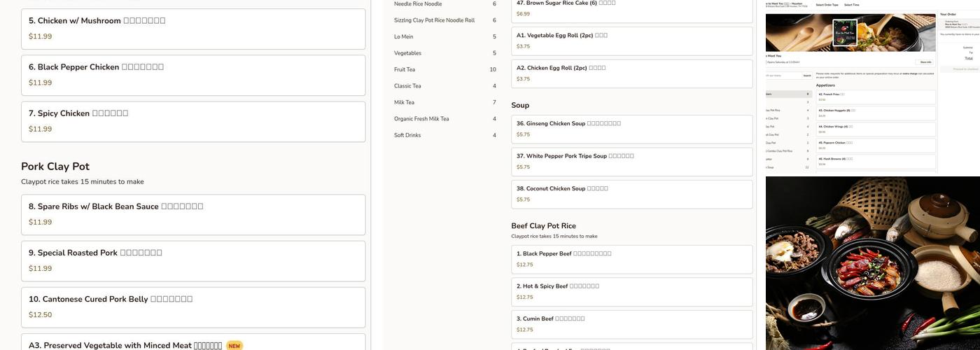
Task: Select Vegetable Egg Roll (2pc) item
Action: (631, 41)
